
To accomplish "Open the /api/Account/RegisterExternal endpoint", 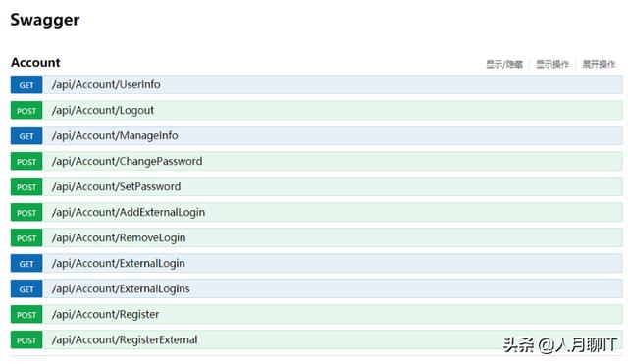I will click(x=125, y=340).
